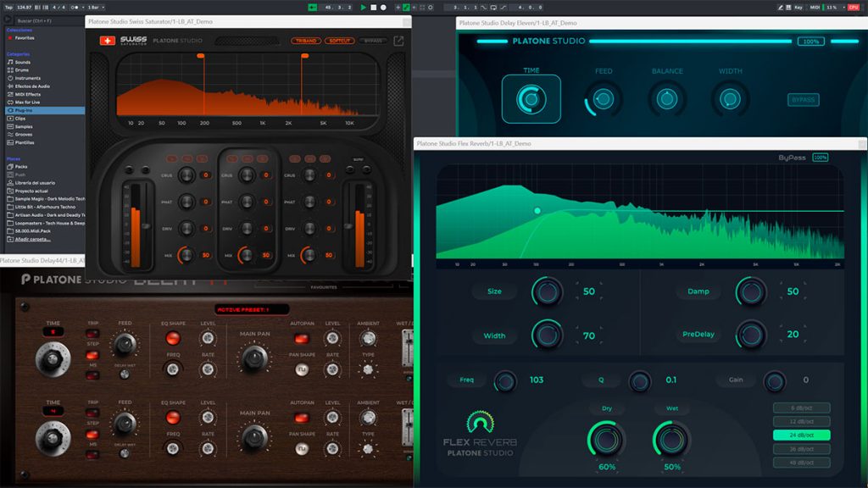The height and width of the screenshot is (488, 868).
Task: Click the Stop button in transport bar
Action: coord(374,7)
